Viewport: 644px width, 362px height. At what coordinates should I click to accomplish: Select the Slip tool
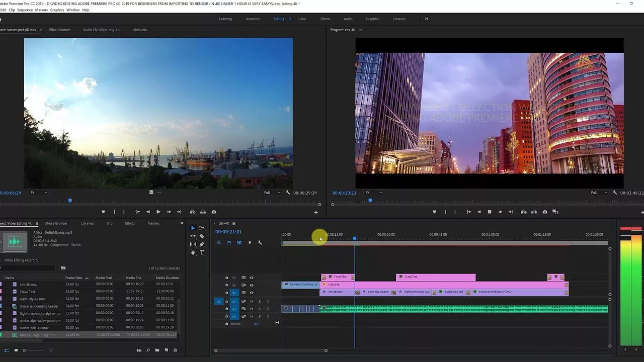[x=193, y=244]
